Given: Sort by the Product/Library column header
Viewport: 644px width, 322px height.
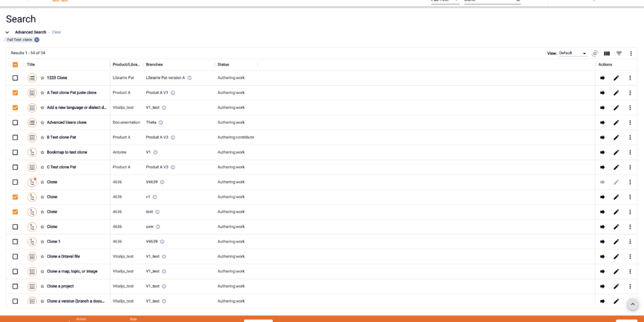Looking at the screenshot, I should (x=126, y=64).
